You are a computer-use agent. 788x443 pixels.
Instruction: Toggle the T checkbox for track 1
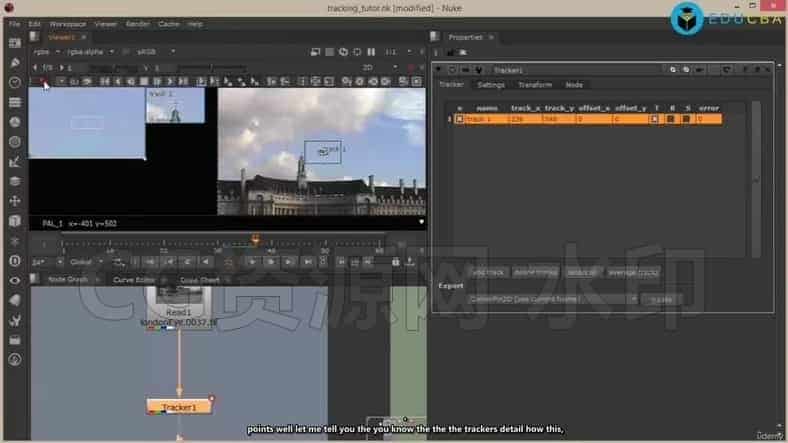tap(654, 119)
